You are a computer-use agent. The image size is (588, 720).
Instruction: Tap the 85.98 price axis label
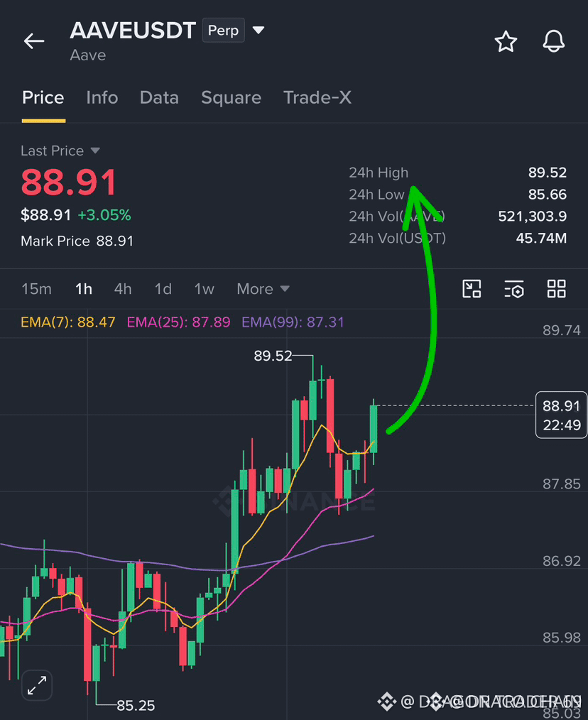coord(561,638)
